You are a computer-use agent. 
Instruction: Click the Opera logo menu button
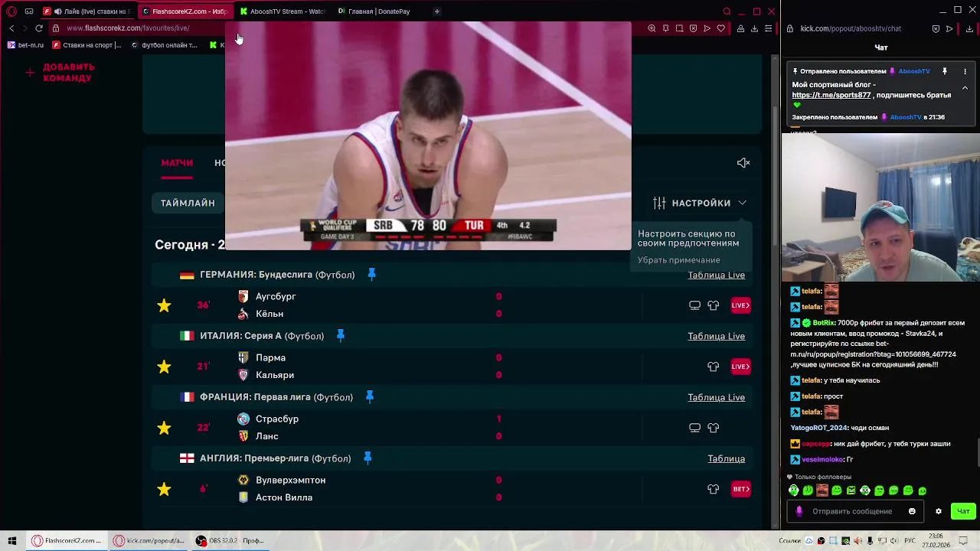(11, 11)
